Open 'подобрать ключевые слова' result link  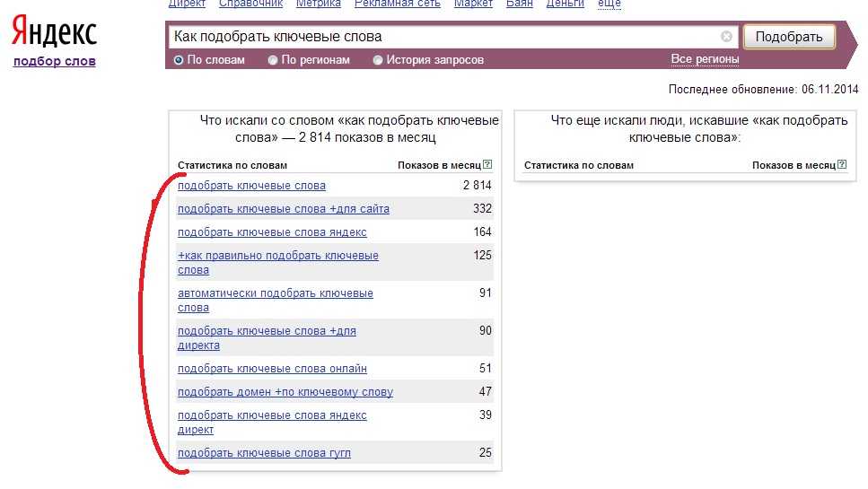click(x=251, y=186)
